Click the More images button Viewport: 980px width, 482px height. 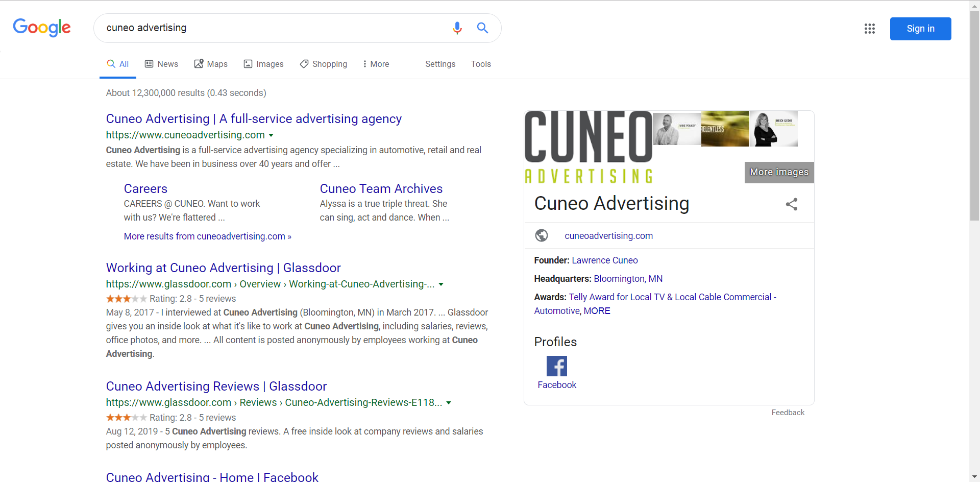779,172
